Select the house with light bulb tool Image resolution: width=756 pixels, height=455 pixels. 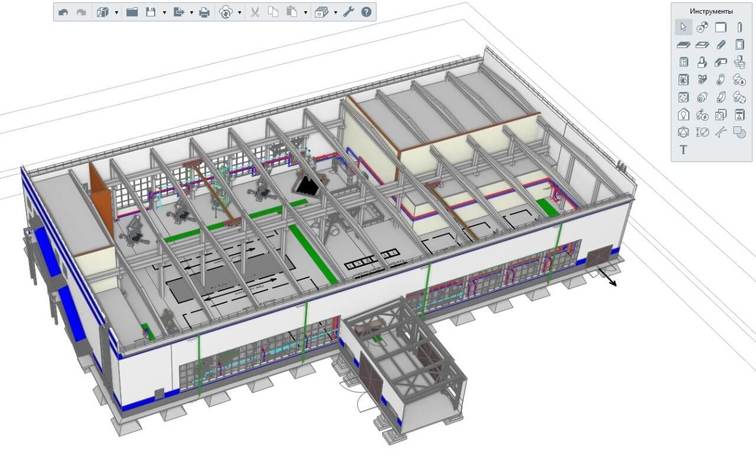(x=684, y=115)
